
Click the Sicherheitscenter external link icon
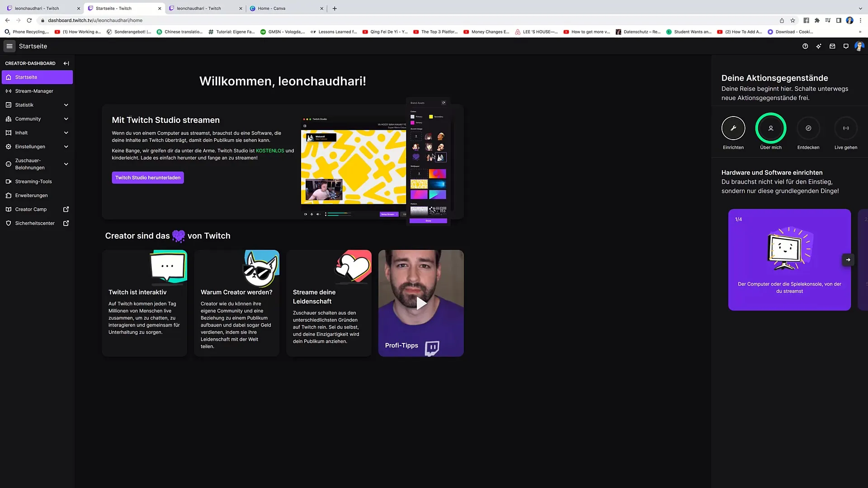[66, 223]
